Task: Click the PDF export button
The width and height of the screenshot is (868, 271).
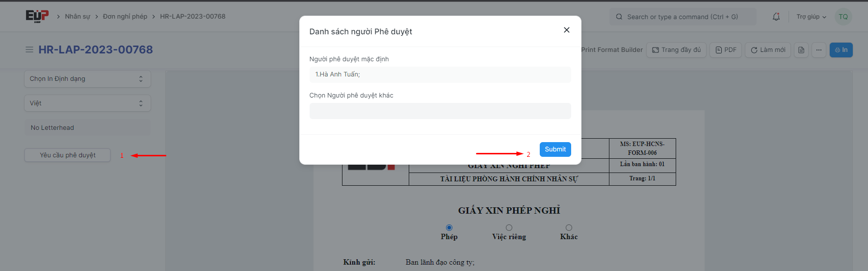Action: click(725, 50)
